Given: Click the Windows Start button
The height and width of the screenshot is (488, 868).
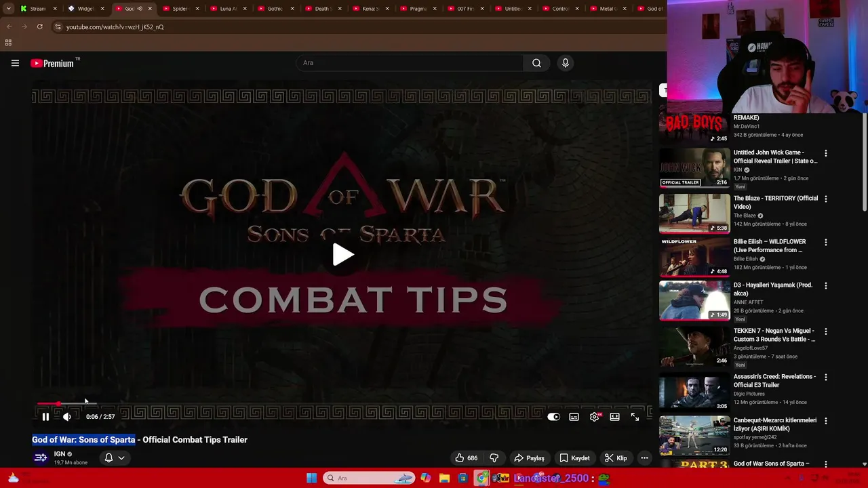Looking at the screenshot, I should (311, 478).
